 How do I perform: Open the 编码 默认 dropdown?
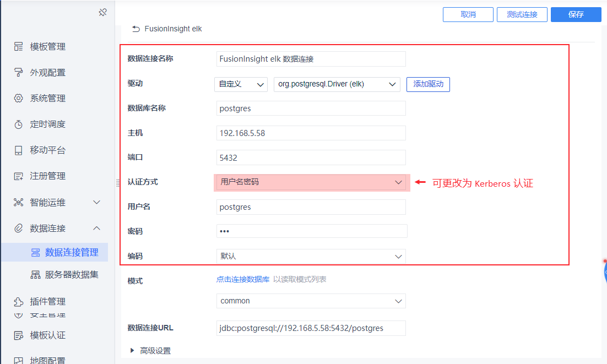(x=311, y=256)
